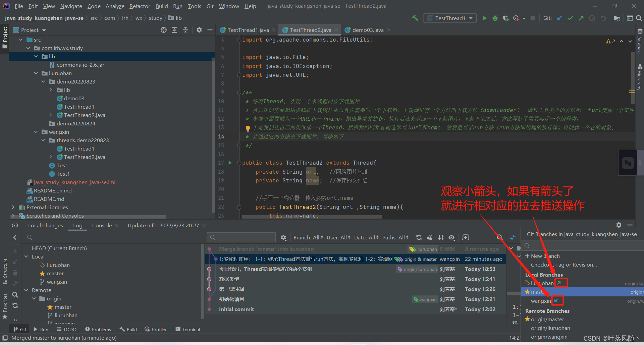The width and height of the screenshot is (644, 345).
Task: Open the Date: All filter
Action: pyautogui.click(x=366, y=237)
